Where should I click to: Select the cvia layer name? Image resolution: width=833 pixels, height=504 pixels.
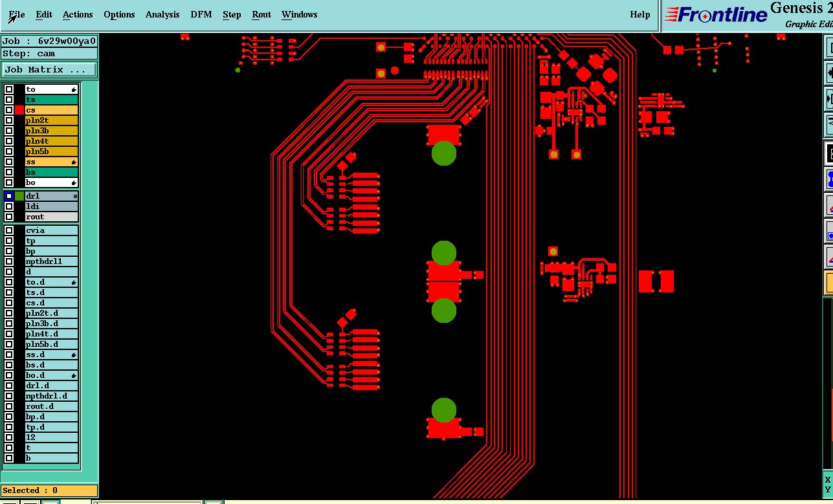(x=51, y=230)
